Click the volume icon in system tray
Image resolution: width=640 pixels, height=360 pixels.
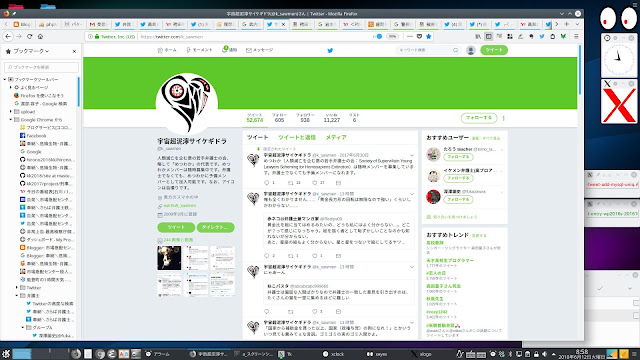(x=544, y=354)
